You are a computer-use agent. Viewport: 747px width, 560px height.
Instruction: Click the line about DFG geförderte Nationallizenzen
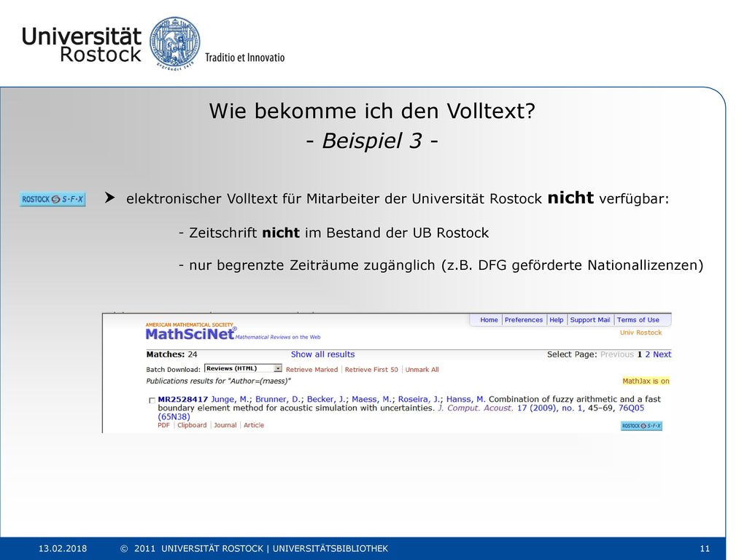tap(441, 265)
